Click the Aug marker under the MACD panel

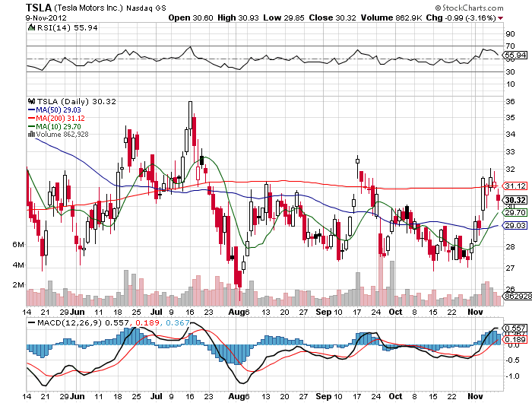tap(236, 397)
